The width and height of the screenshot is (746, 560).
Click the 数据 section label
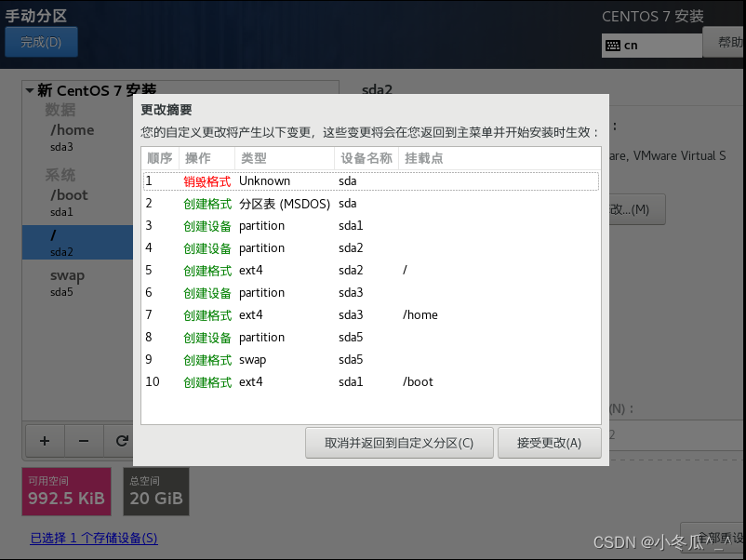coord(60,110)
